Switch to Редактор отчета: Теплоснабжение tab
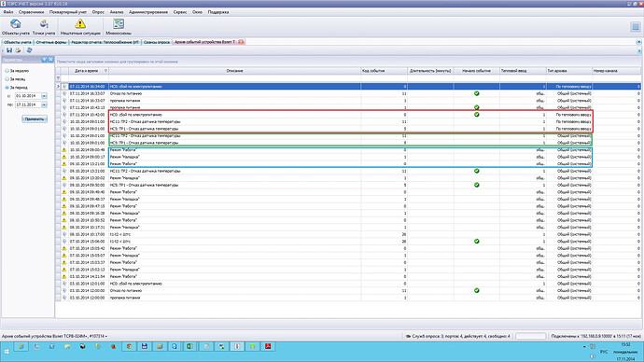 (105, 42)
